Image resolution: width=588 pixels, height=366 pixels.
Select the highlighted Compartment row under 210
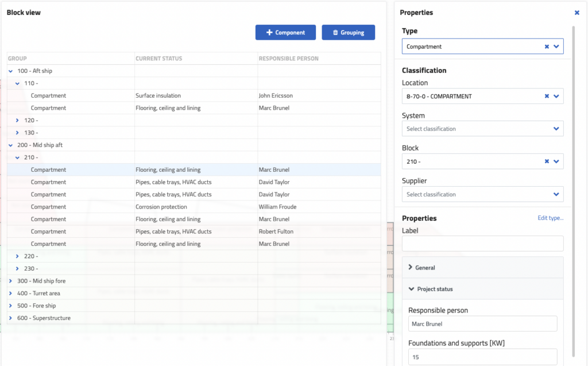point(86,169)
